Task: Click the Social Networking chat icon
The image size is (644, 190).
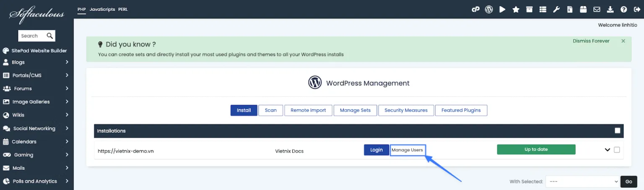Action: point(6,129)
